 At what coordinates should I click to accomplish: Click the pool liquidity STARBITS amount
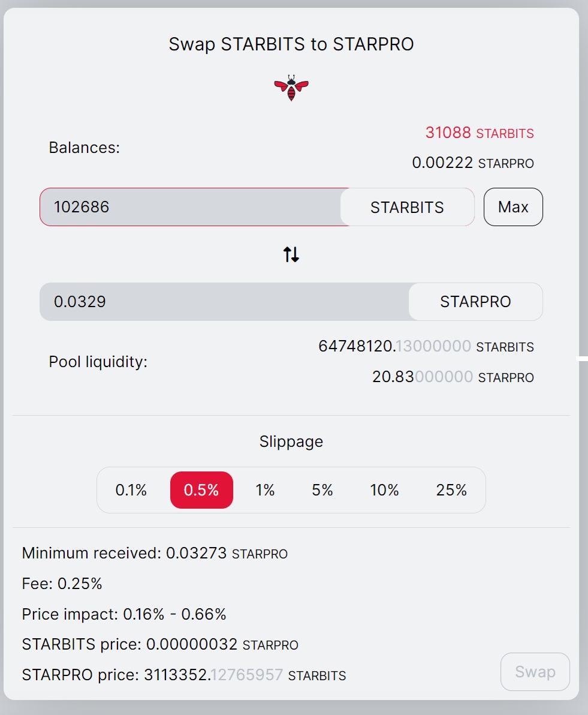[x=426, y=347]
